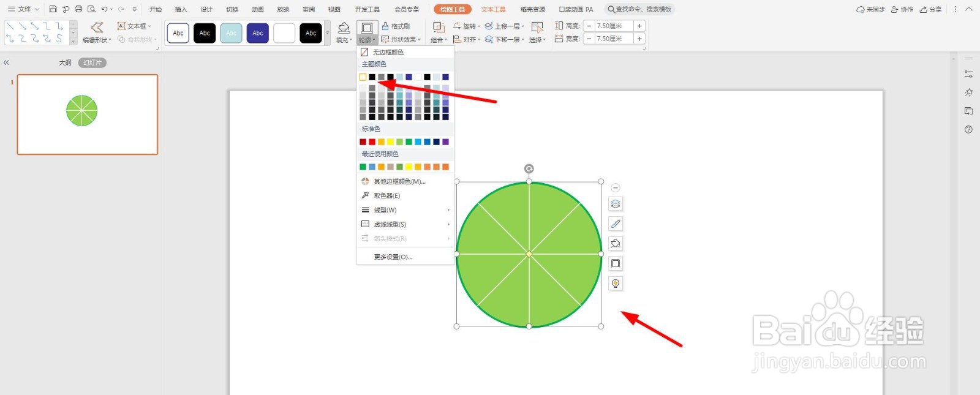Pick the yellow standard color swatch
980x395 pixels.
(x=390, y=142)
